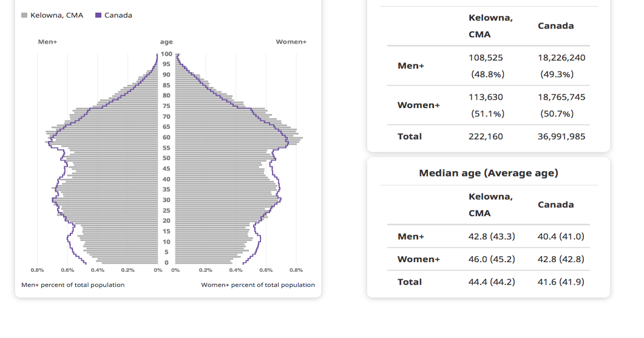This screenshot has width=644, height=338.
Task: Click the purple Canada legend swatch
Action: (x=98, y=15)
